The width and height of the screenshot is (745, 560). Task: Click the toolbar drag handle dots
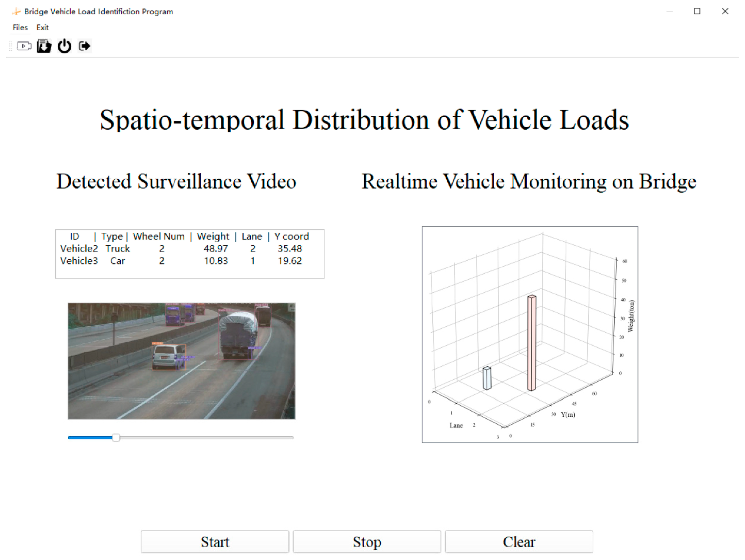[x=11, y=46]
